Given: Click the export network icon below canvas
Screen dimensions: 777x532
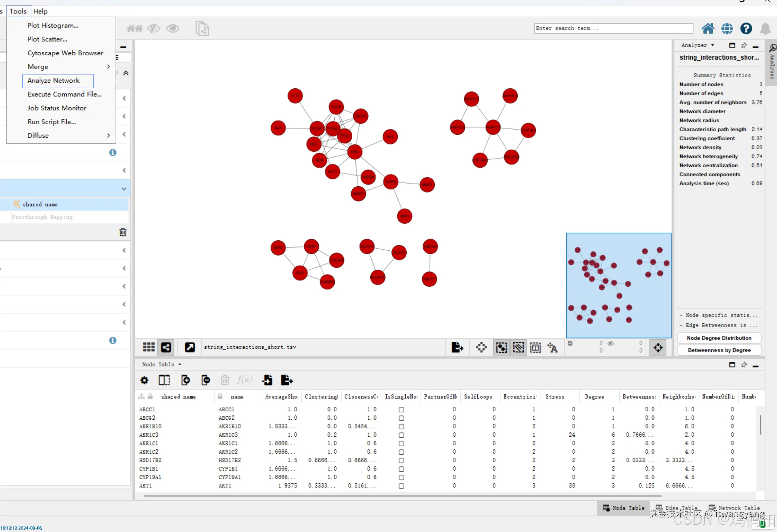Looking at the screenshot, I should 457,347.
